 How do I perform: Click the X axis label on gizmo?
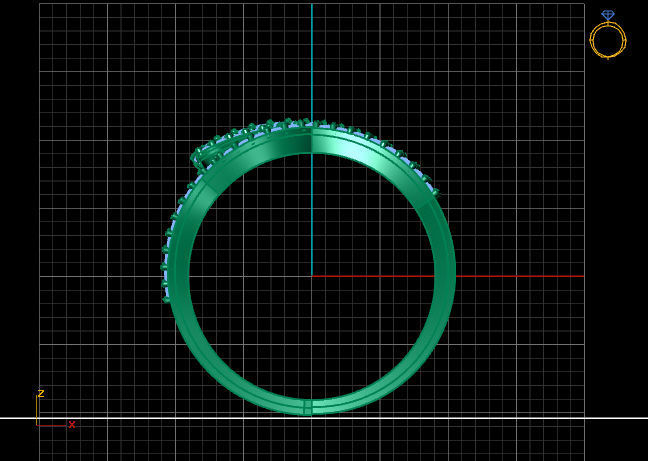72,424
